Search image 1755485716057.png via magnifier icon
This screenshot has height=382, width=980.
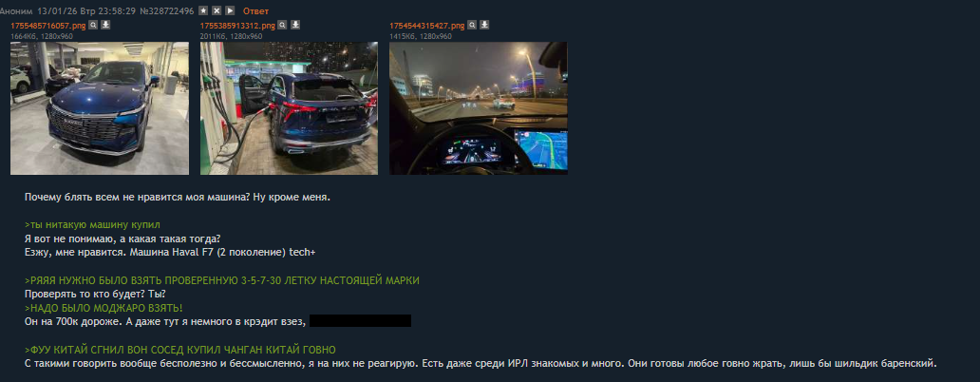(x=93, y=25)
